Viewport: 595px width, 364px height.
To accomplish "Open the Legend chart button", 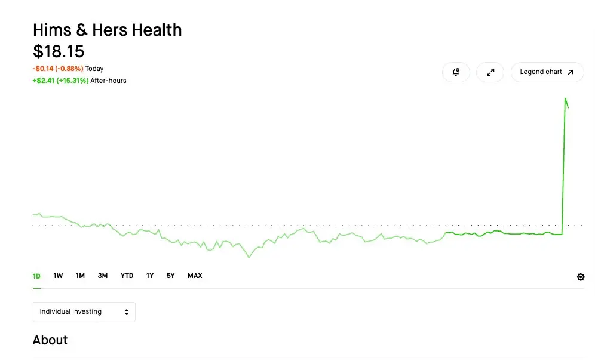I will 547,72.
